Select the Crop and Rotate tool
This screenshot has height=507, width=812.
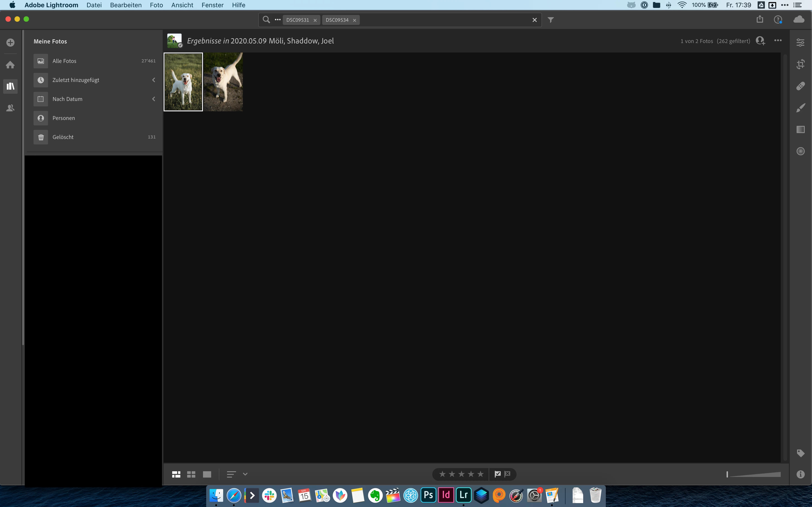pos(800,64)
